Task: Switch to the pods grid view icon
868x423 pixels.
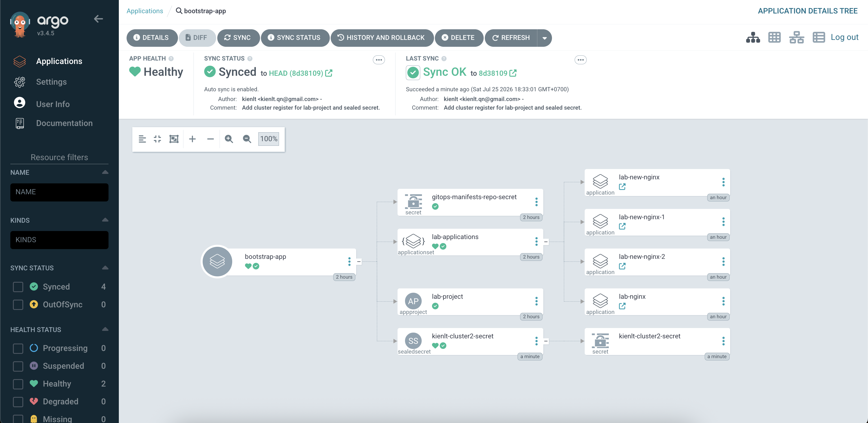Action: click(774, 37)
